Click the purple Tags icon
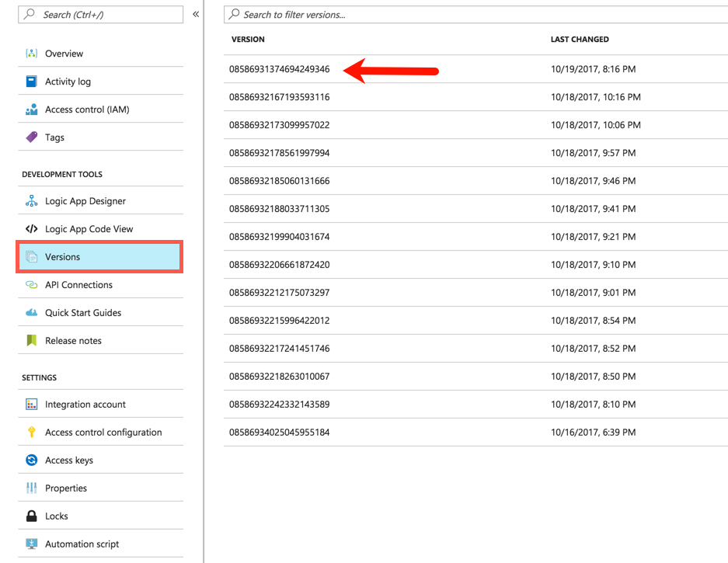The image size is (728, 563). [x=31, y=137]
